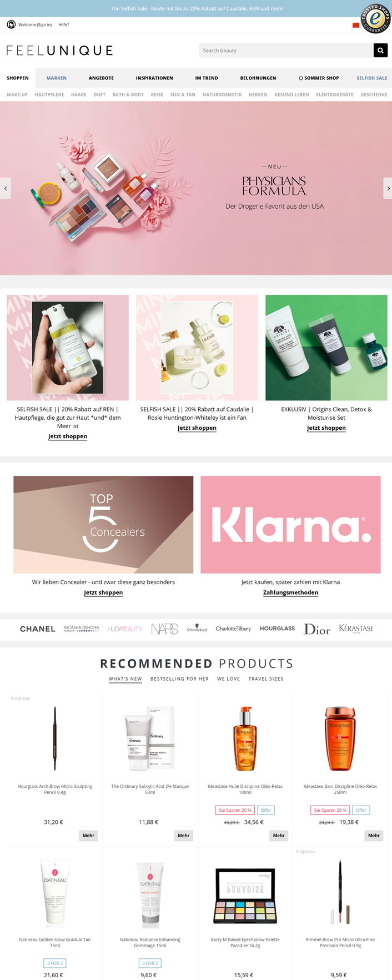Click Mehr under Hourglass Arch Brow pencil

88,835
